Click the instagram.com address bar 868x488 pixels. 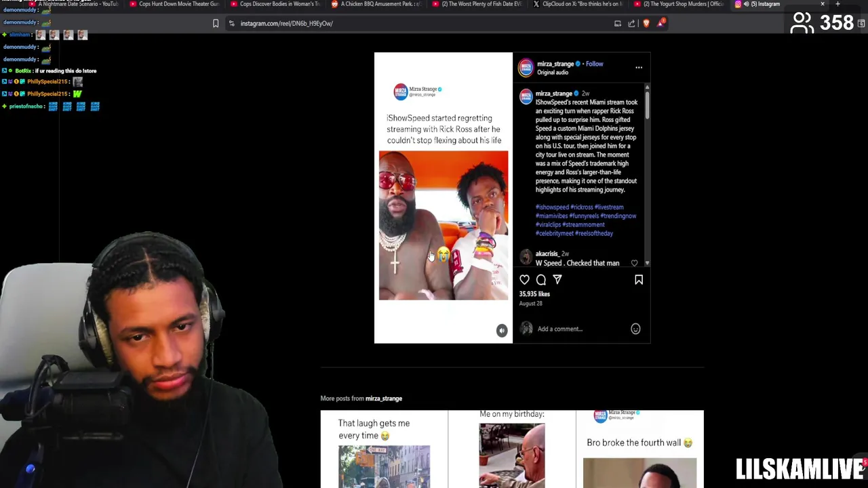click(420, 23)
